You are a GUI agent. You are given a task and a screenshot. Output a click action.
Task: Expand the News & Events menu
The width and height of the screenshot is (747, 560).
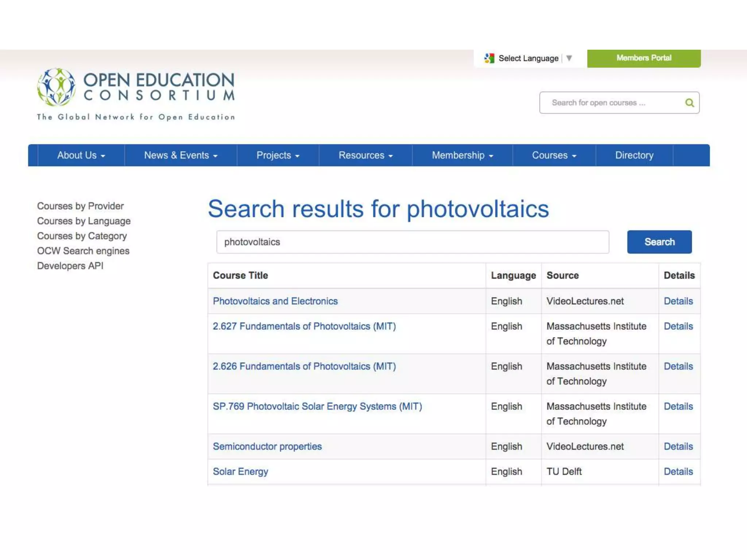point(181,155)
